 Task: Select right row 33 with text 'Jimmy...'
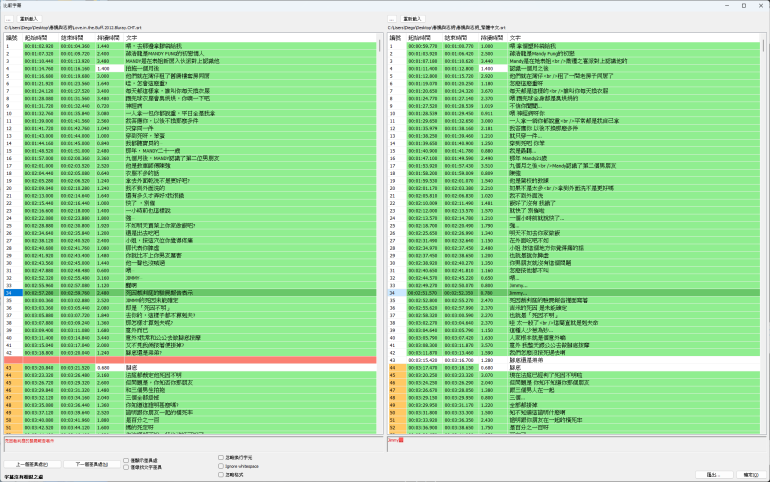point(574,285)
